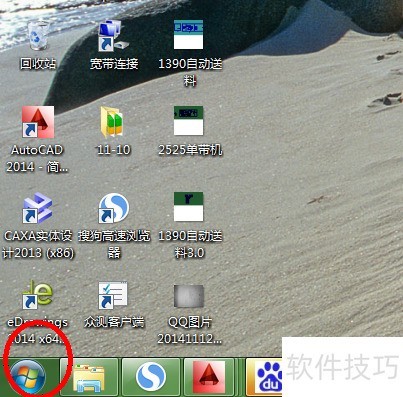
Task: Open File Explorer from the taskbar
Action: pyautogui.click(x=89, y=377)
